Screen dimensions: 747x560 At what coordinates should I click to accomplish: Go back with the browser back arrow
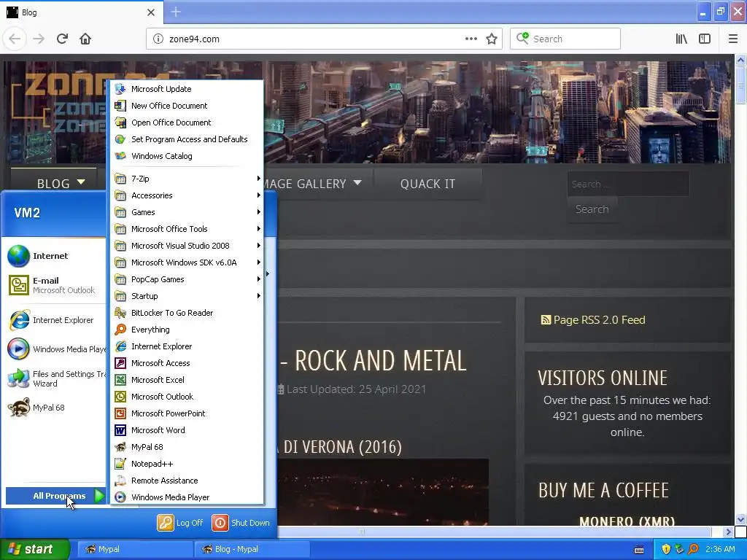(15, 39)
